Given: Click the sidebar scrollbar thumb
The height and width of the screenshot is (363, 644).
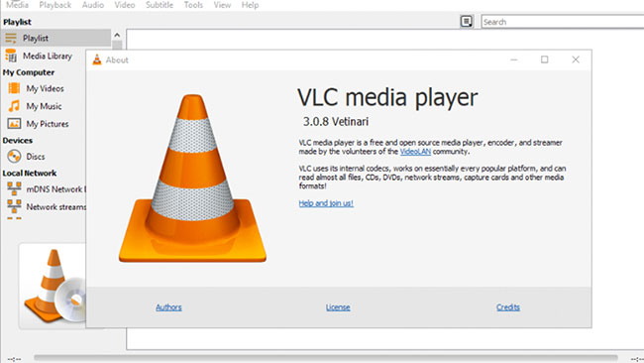Looking at the screenshot, I should (x=117, y=45).
